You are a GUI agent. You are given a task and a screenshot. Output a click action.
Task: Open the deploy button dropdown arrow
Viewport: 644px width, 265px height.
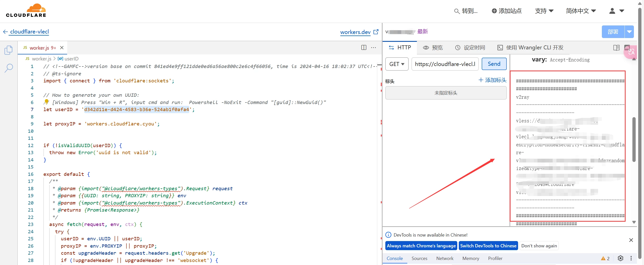(629, 32)
